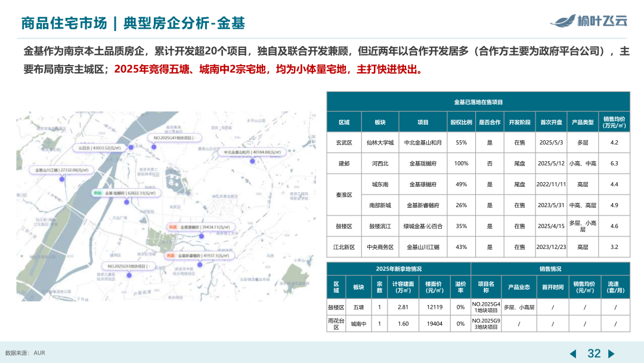The image size is (644, 363).
Task: Select the 江北新区 cell
Action: coord(344,247)
